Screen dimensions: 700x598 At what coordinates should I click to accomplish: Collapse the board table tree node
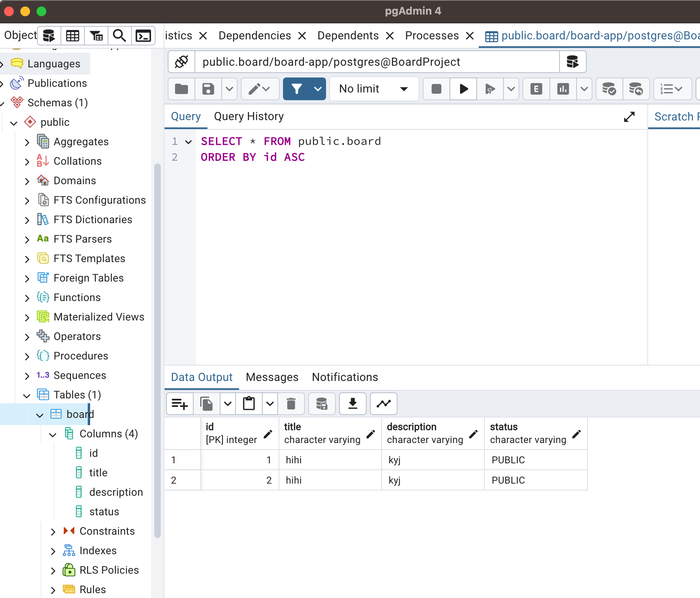pos(40,415)
